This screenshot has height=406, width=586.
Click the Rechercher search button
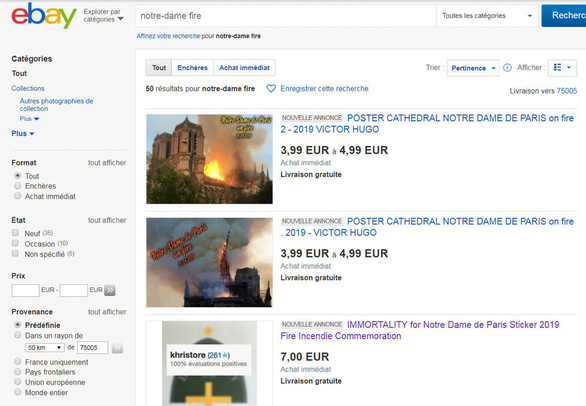[564, 16]
